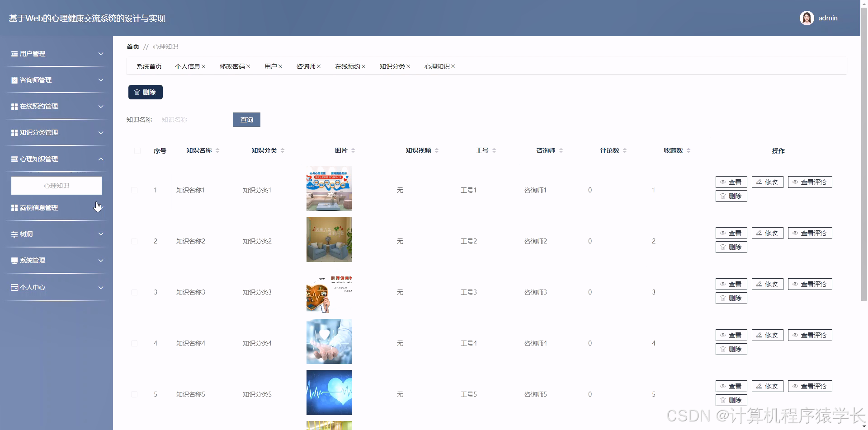The image size is (868, 430).
Task: Select the 在线预约管理 sidebar icon
Action: coord(14,106)
